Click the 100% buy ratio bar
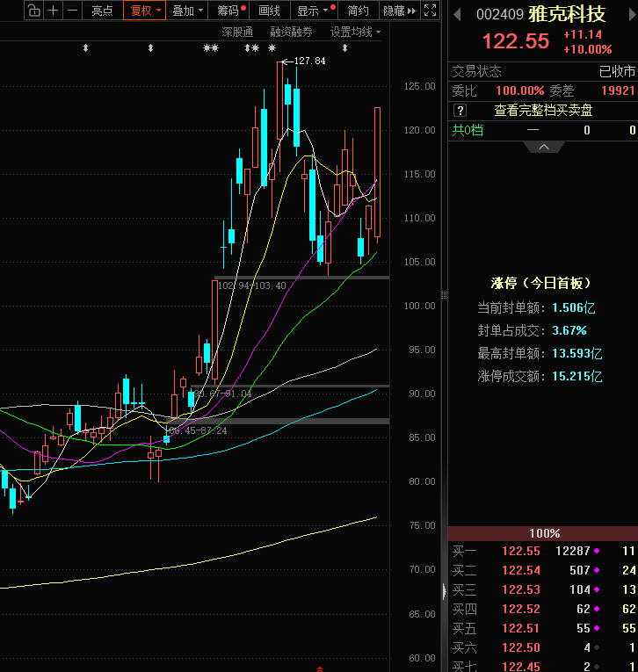 [x=543, y=533]
